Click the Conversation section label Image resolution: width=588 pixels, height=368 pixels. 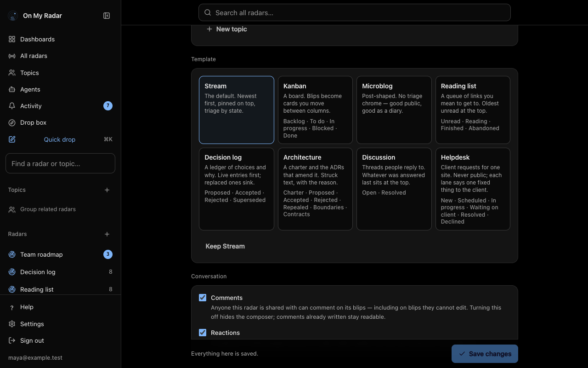pos(209,276)
